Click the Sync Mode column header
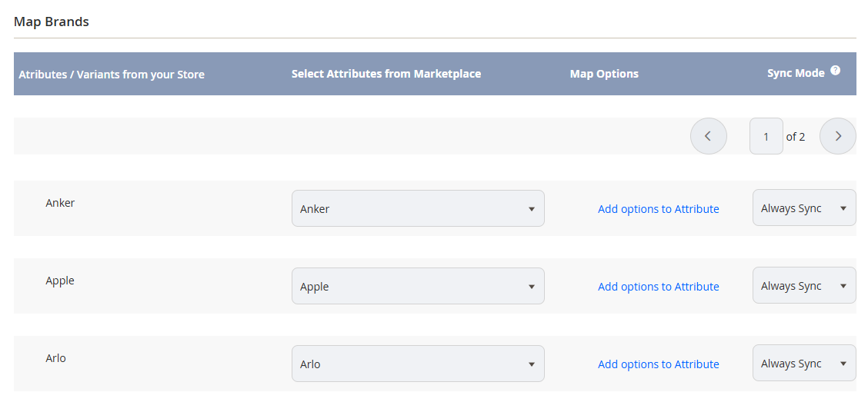The width and height of the screenshot is (868, 402). click(796, 72)
